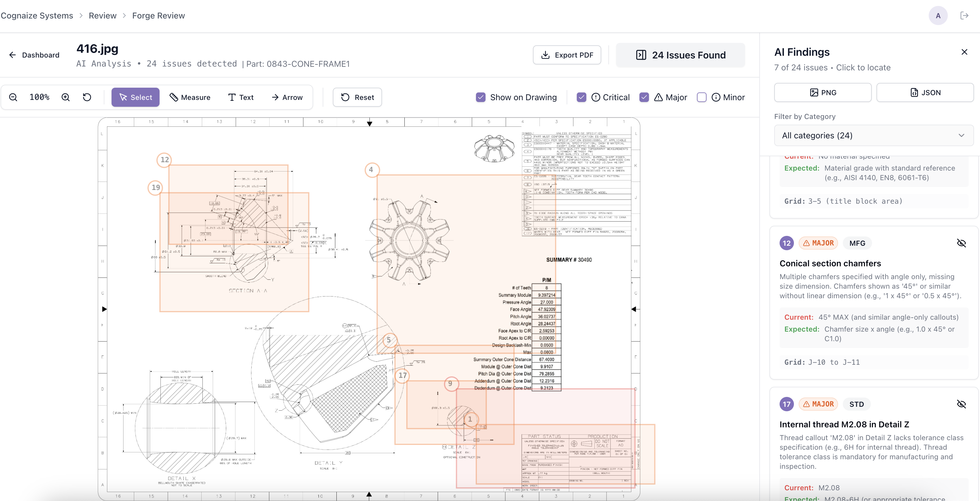
Task: Toggle the Show on Drawing checkbox
Action: [x=480, y=98]
